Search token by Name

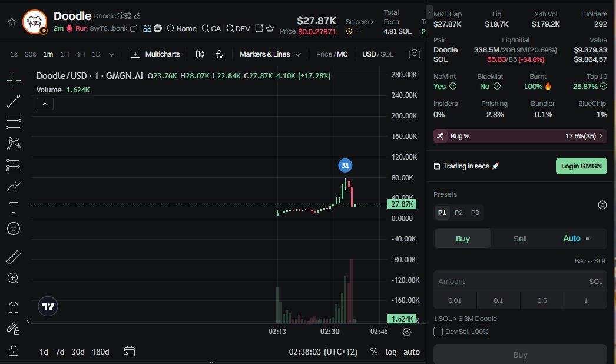(x=181, y=28)
